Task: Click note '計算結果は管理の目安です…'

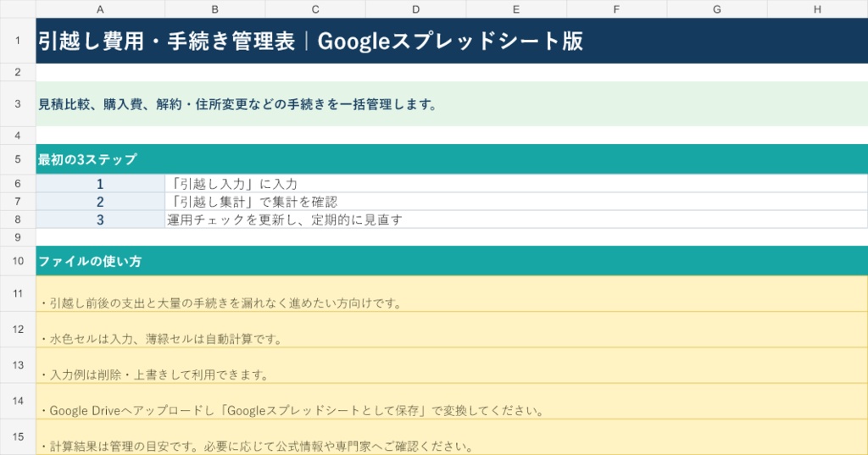Action: 452,437
